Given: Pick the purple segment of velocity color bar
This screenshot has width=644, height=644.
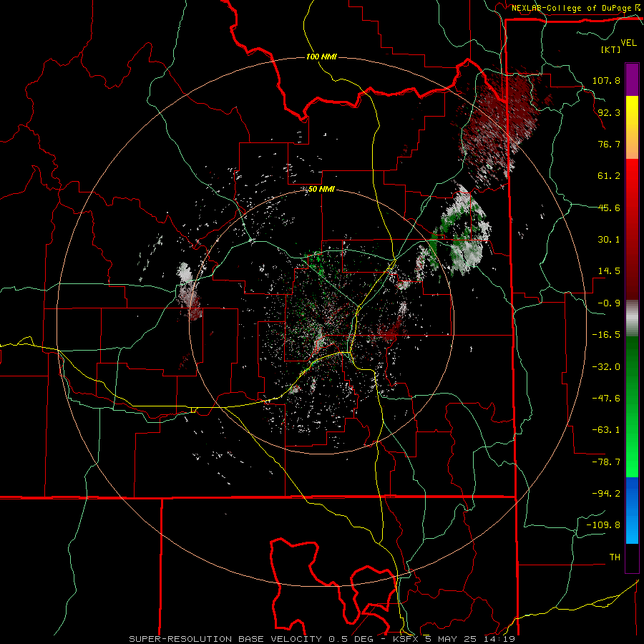Looking at the screenshot, I should click(x=632, y=79).
